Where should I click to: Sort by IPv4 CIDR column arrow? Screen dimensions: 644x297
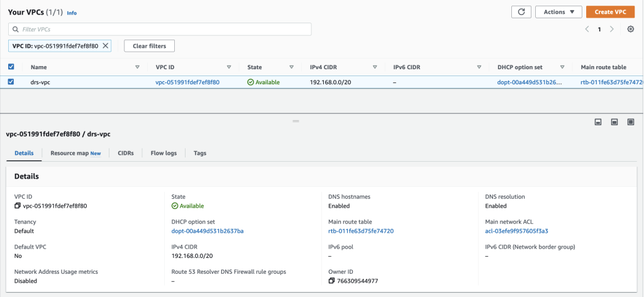click(x=375, y=67)
